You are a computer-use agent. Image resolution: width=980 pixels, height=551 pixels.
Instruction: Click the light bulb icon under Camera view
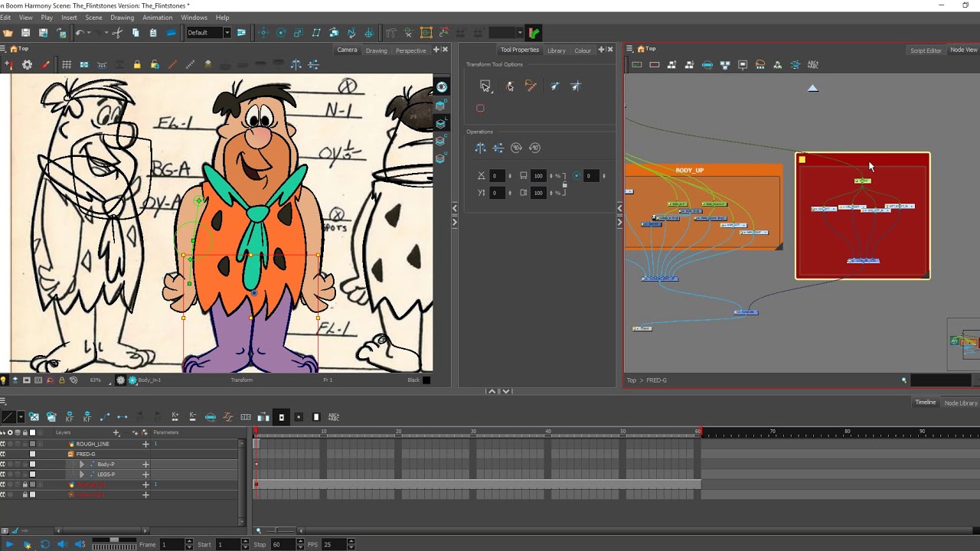4,380
